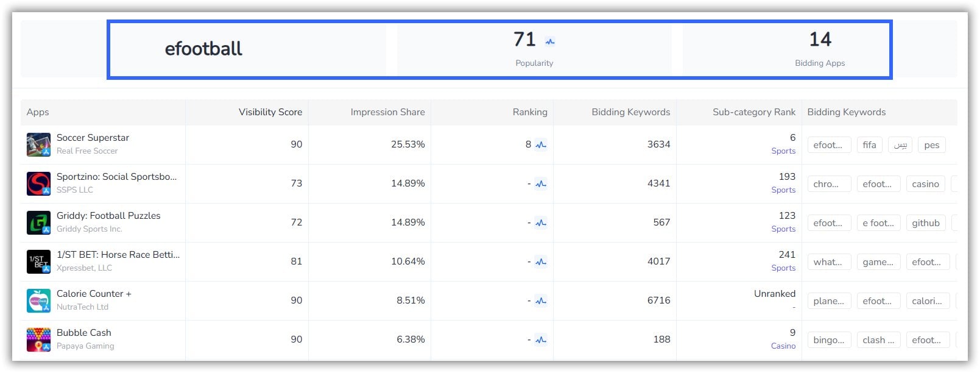Click the 'efoot...' tag in Calorie Counter row
This screenshot has width=980, height=373.
(x=878, y=301)
